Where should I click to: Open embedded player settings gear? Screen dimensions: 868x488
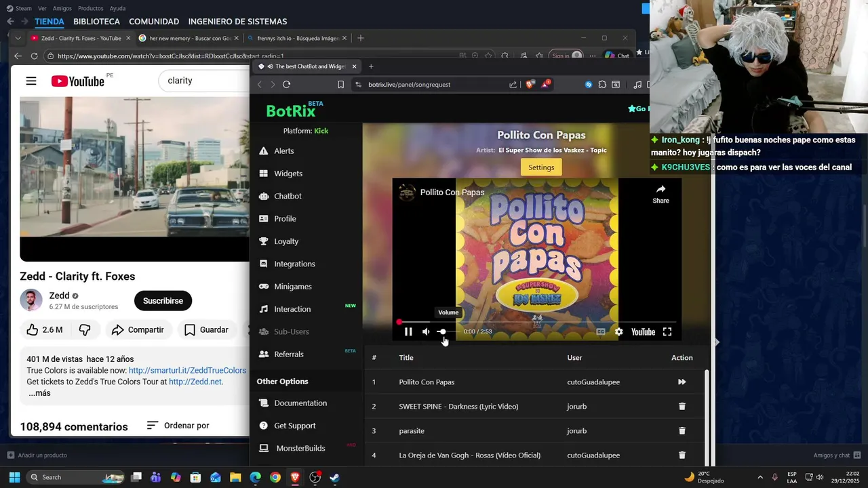click(618, 331)
